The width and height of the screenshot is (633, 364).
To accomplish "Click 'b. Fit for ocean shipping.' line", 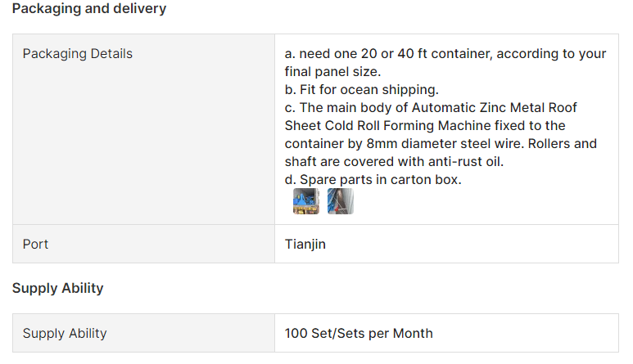I will (361, 89).
